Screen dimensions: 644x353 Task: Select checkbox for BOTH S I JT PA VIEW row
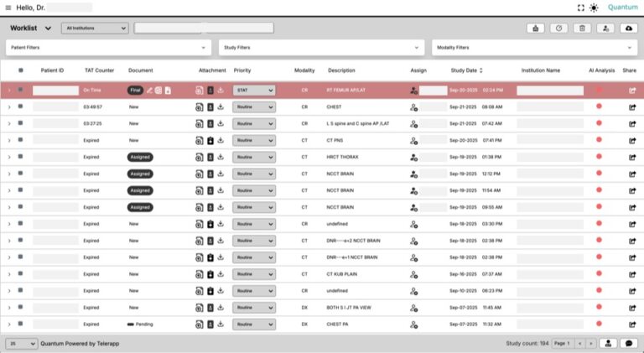click(20, 307)
